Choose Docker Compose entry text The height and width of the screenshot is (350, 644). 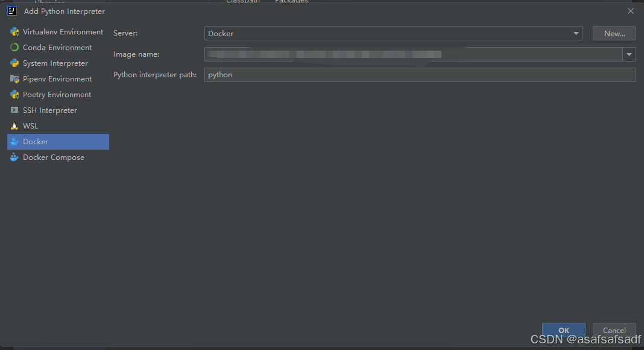point(54,157)
